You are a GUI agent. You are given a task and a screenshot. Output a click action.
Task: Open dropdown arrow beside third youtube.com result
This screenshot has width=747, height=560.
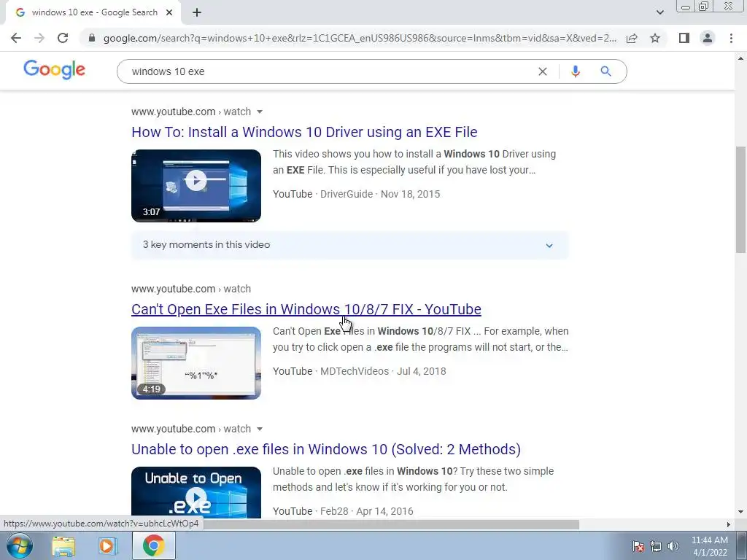[260, 429]
